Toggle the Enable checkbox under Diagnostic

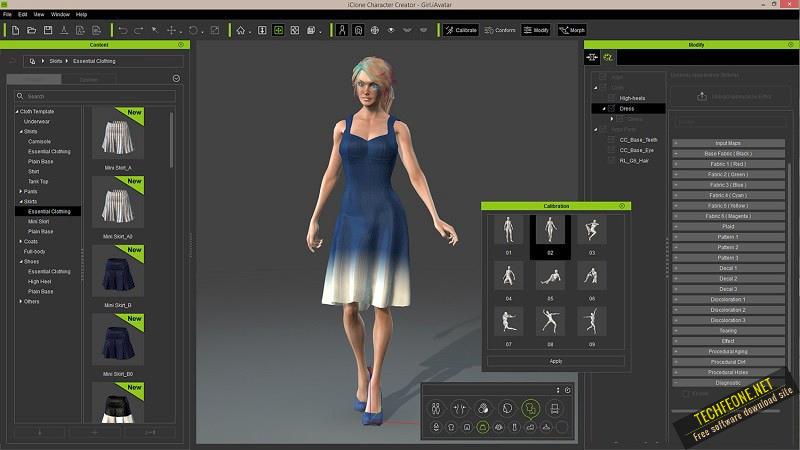[x=686, y=393]
